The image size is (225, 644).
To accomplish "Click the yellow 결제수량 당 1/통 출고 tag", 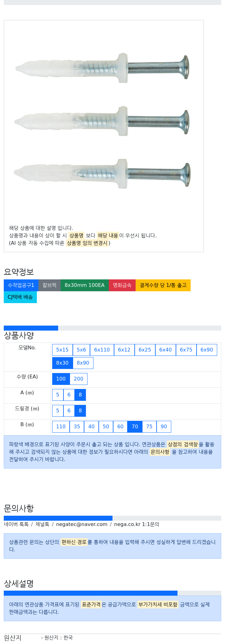I will tap(163, 285).
